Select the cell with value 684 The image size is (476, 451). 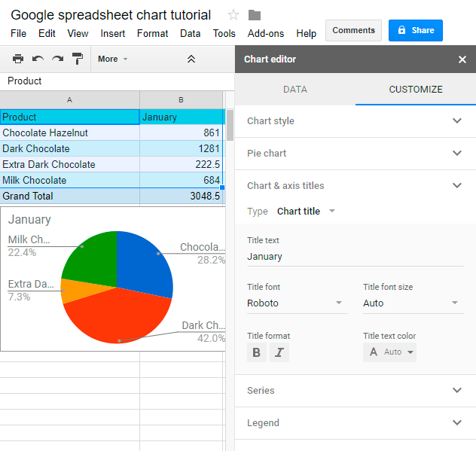click(182, 180)
